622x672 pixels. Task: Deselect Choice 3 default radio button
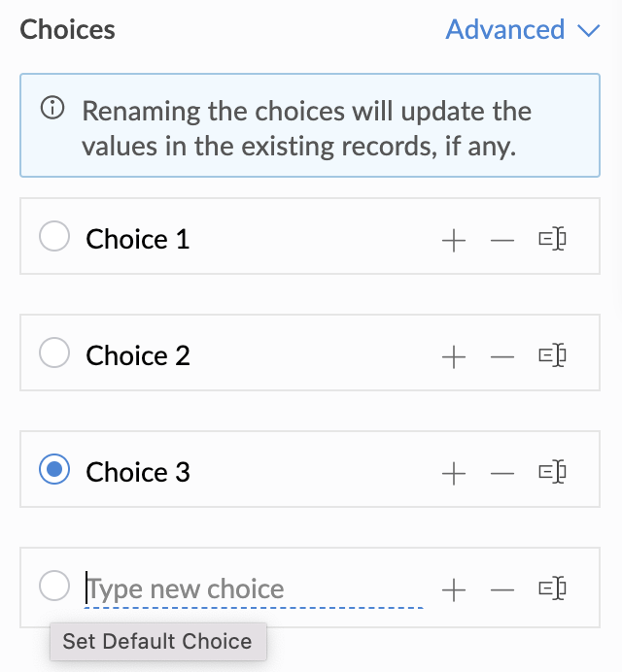point(54,469)
